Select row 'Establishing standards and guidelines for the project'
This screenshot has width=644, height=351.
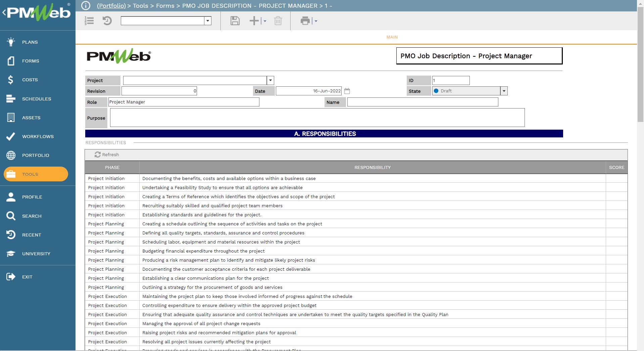click(356, 215)
